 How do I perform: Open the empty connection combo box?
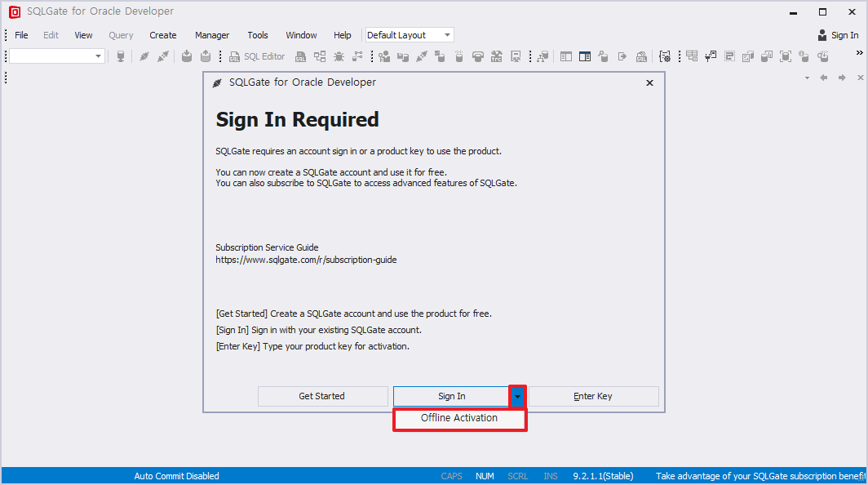point(56,56)
